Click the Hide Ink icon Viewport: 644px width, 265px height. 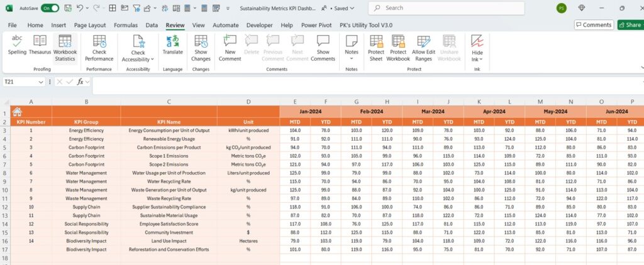pos(477,41)
